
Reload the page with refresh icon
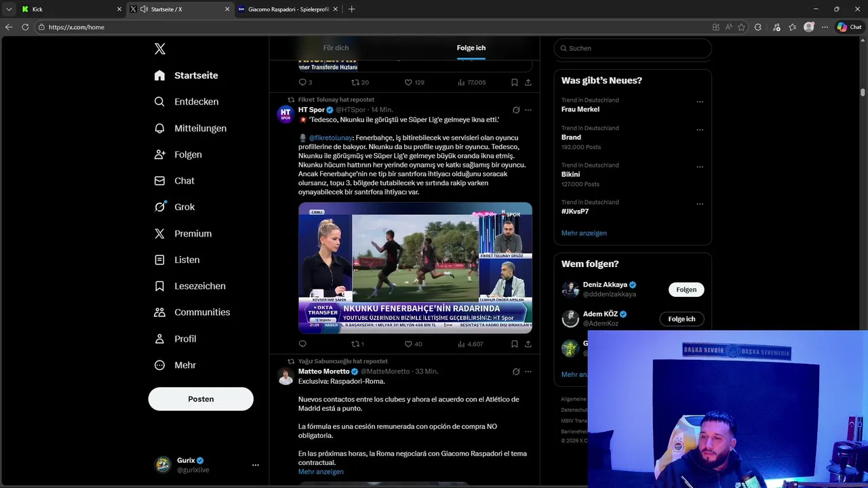point(25,27)
